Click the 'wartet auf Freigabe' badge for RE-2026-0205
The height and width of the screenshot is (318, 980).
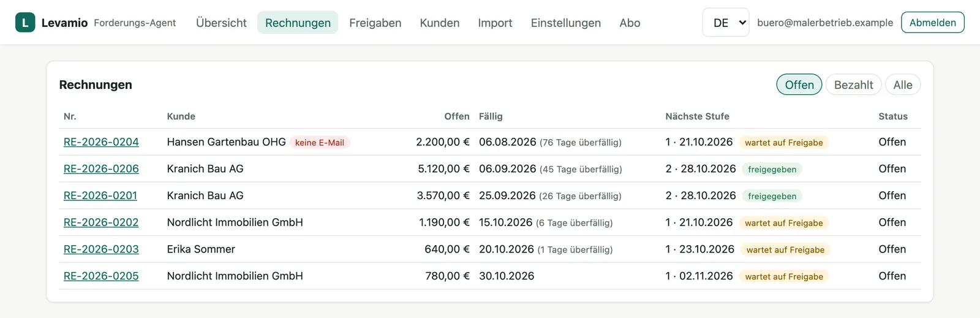784,277
